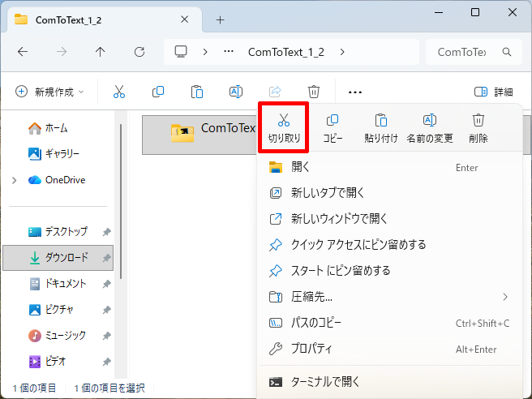Screen dimensions: 532x399
Task: Click the ComToText search box
Action: [x=469, y=52]
